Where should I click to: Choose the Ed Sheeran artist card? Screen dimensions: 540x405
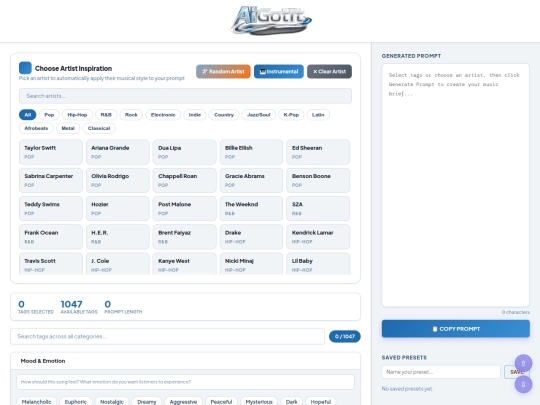click(x=318, y=152)
